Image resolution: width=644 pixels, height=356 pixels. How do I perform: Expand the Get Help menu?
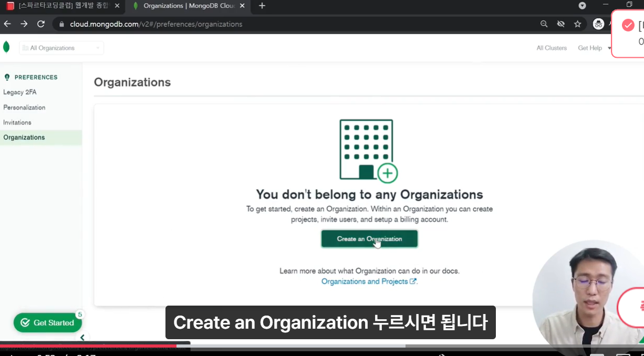point(595,48)
